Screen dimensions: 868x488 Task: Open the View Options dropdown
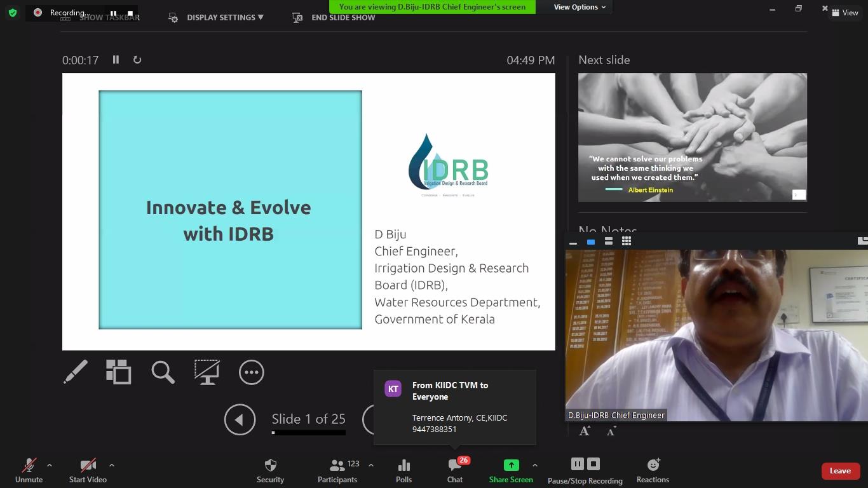(580, 7)
